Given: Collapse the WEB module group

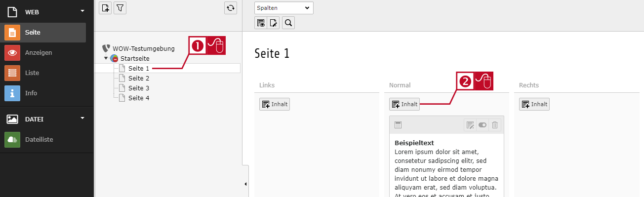Looking at the screenshot, I should click(x=82, y=10).
